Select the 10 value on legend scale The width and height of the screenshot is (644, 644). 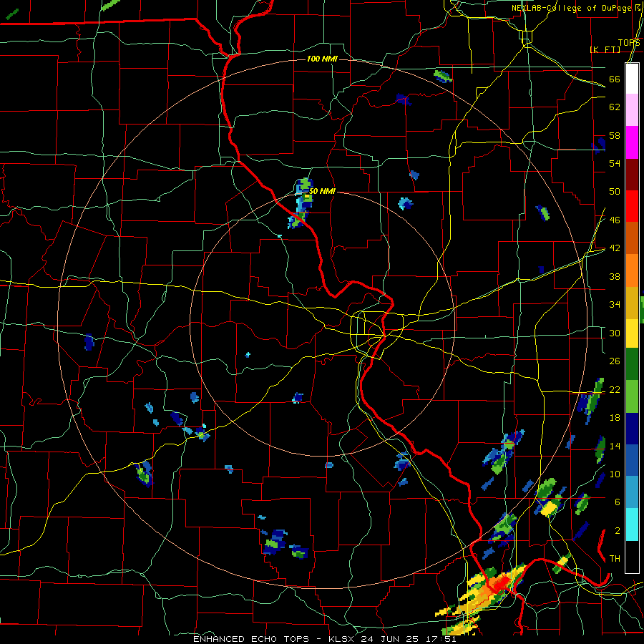click(615, 474)
